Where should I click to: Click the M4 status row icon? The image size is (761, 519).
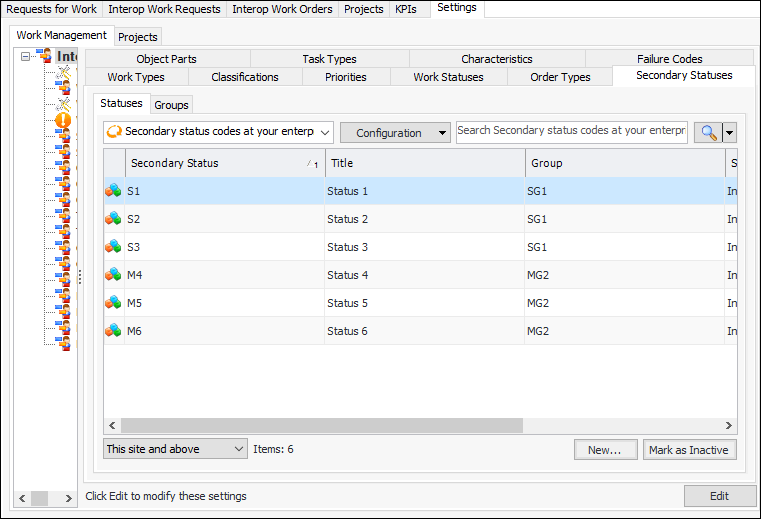coord(114,275)
